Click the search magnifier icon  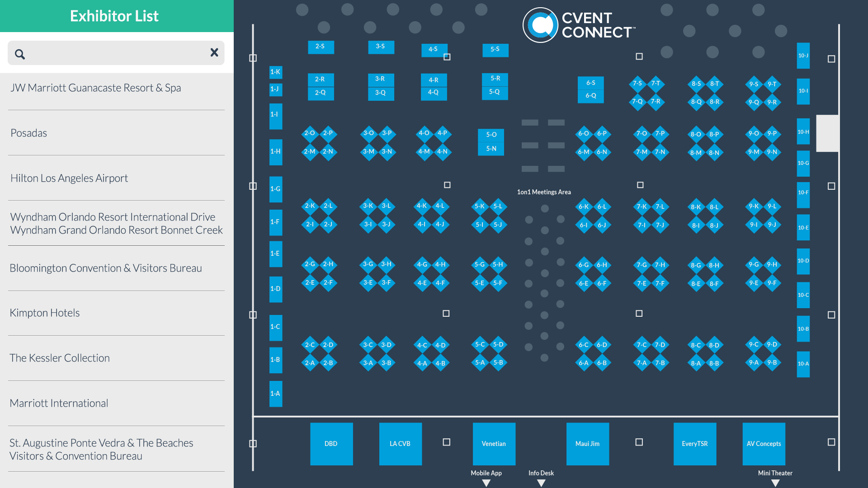(19, 54)
